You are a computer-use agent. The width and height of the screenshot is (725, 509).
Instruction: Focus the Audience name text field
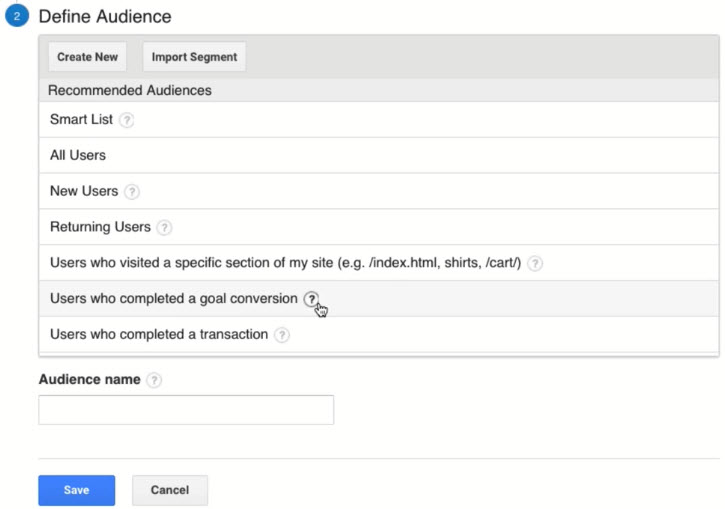coord(185,410)
